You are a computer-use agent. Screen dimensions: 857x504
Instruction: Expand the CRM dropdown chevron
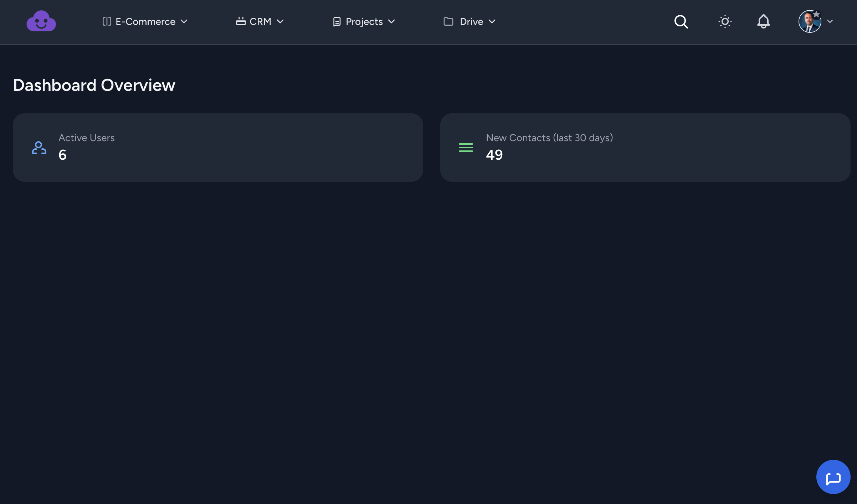280,22
